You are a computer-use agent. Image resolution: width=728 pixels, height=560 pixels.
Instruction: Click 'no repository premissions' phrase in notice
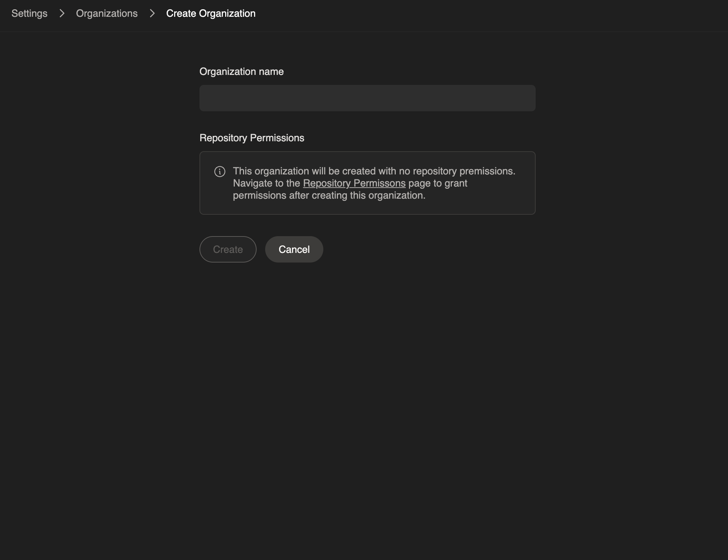coord(457,171)
